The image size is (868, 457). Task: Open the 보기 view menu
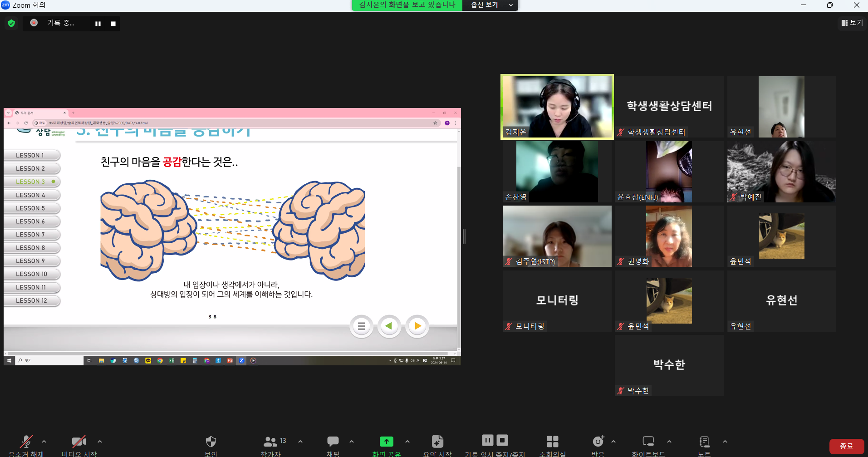click(x=852, y=22)
